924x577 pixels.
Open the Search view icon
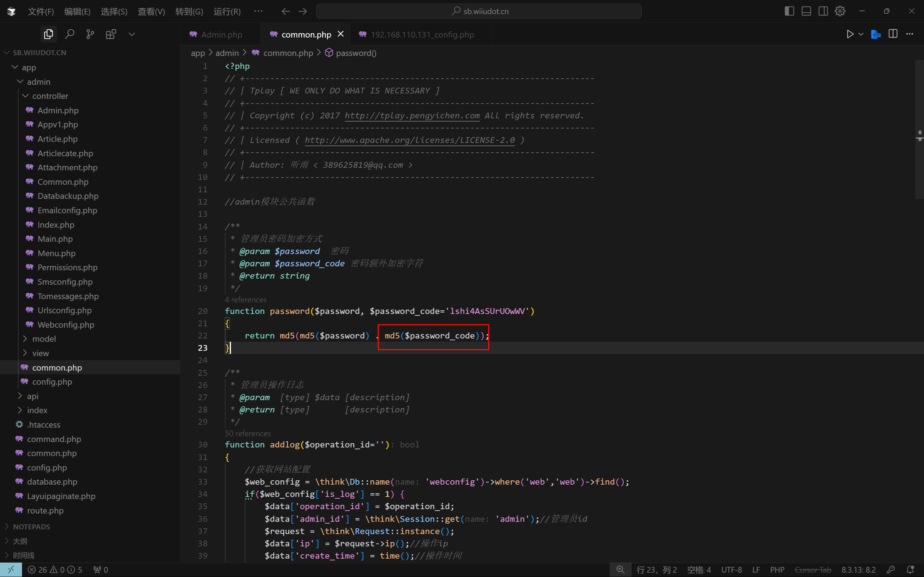click(x=69, y=34)
